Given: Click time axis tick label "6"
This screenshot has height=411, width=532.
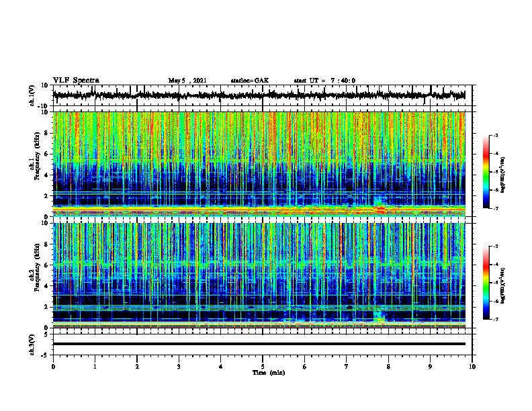Looking at the screenshot, I should pos(305,367).
